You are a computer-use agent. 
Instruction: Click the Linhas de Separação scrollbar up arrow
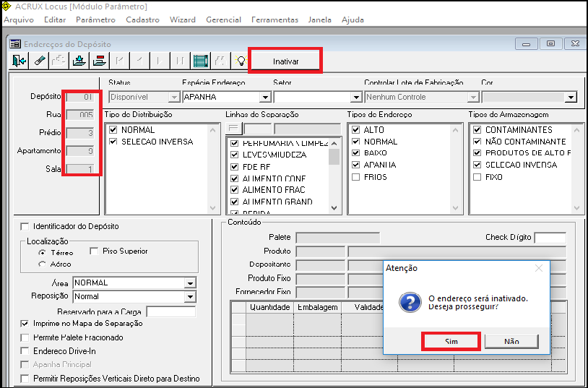[334, 143]
